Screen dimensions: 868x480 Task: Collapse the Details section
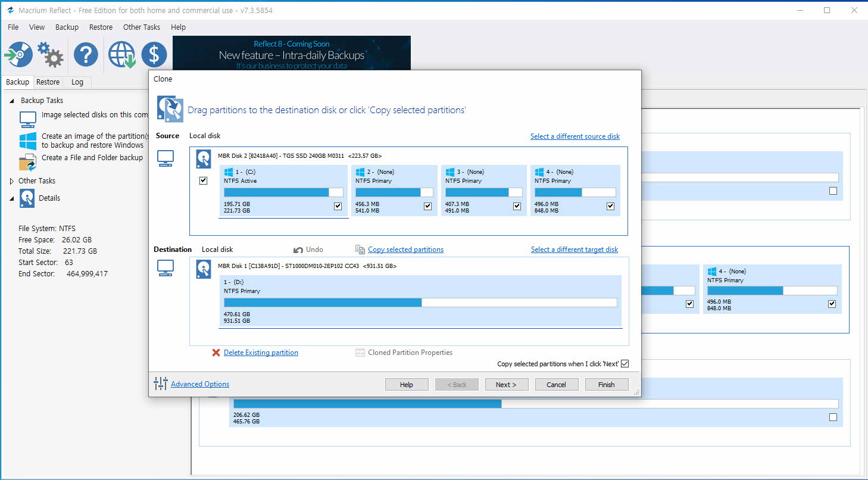pos(13,198)
